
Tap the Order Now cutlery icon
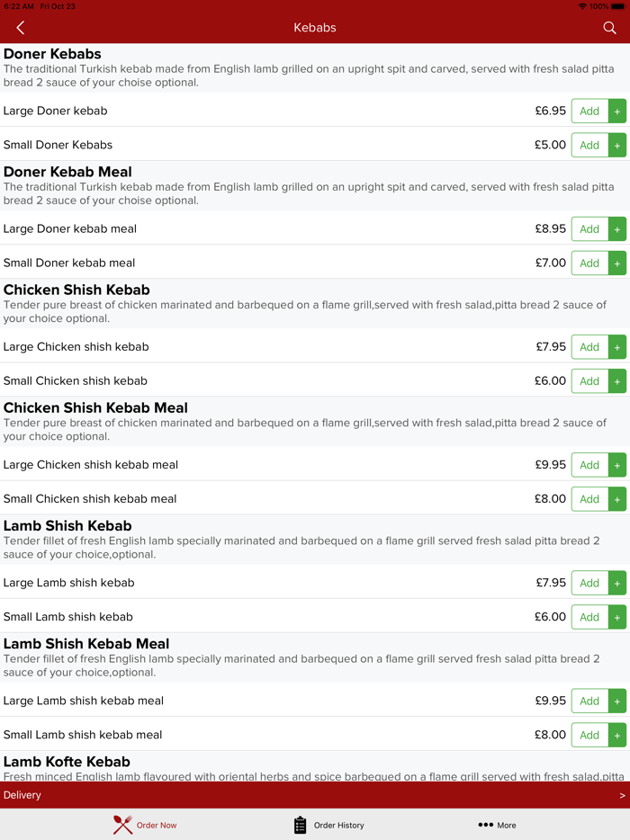click(x=122, y=825)
